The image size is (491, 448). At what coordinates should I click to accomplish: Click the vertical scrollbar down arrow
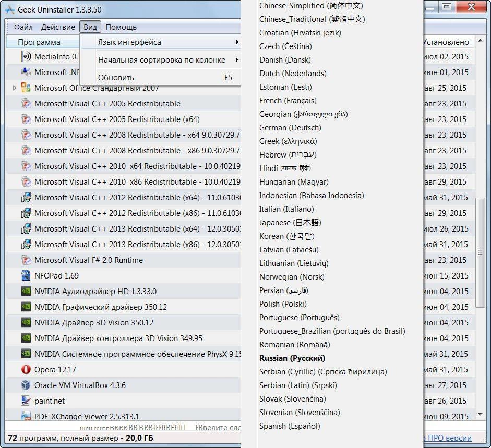(x=480, y=414)
